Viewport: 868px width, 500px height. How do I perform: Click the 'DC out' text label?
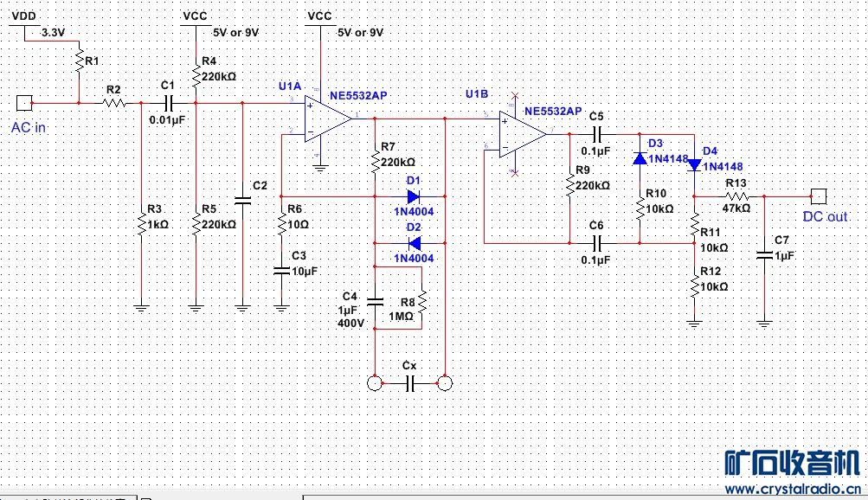point(825,217)
